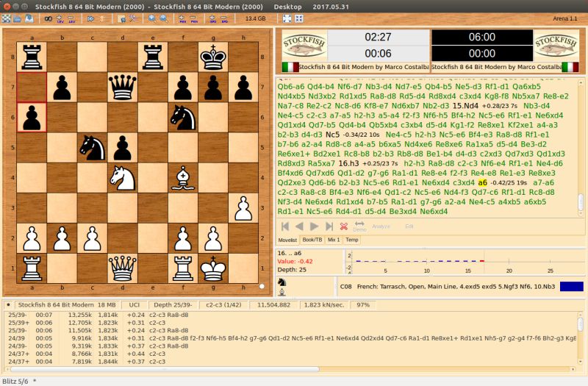Click the Nc5 move in the movelist
Screen dimensions: 588x386
pos(332,135)
